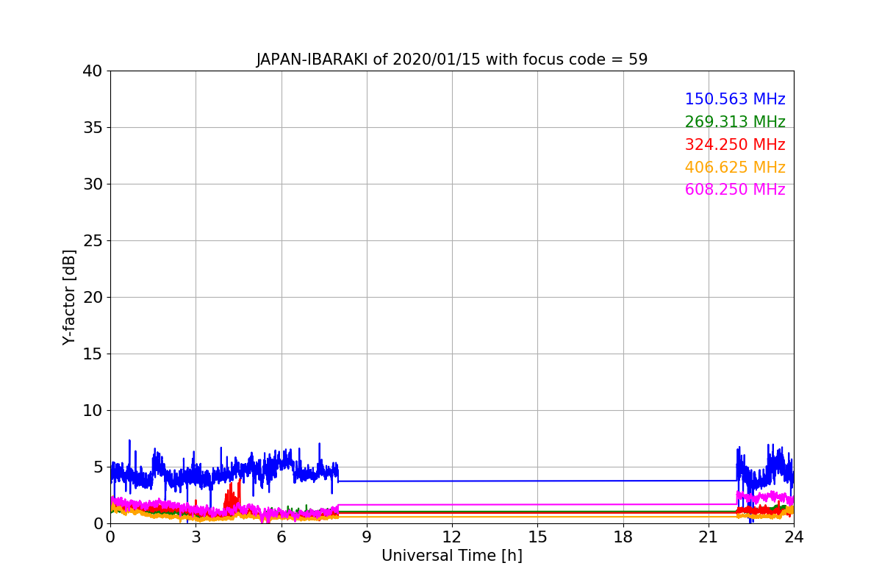
Task: Select the 406.625 MHz legend label
Action: (x=735, y=168)
